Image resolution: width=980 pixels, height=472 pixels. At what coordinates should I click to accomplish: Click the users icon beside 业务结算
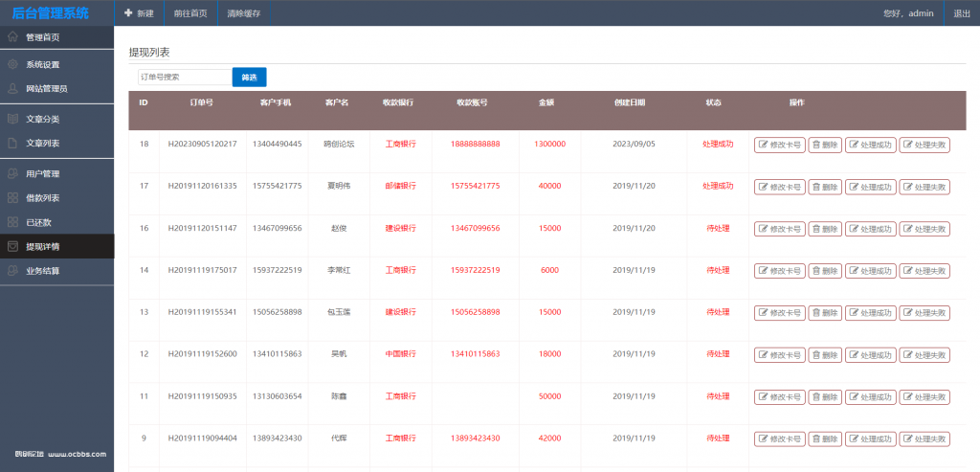pyautogui.click(x=12, y=271)
